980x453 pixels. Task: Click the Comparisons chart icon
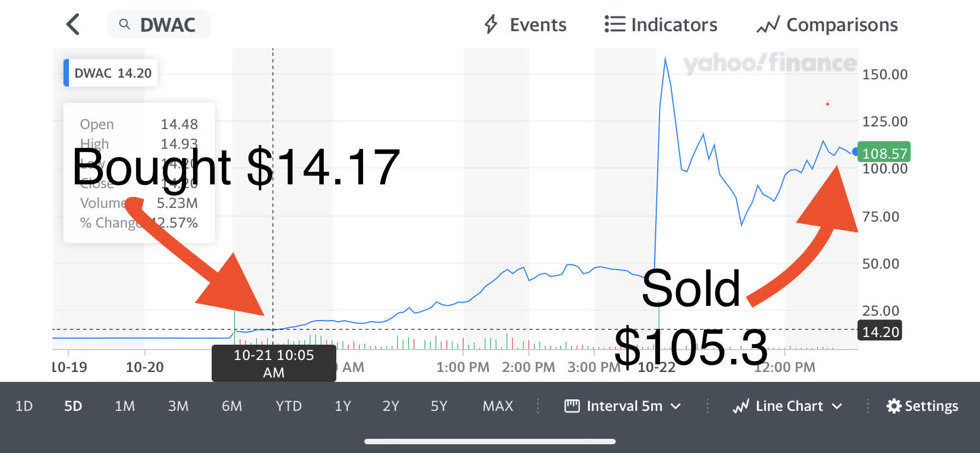(768, 25)
